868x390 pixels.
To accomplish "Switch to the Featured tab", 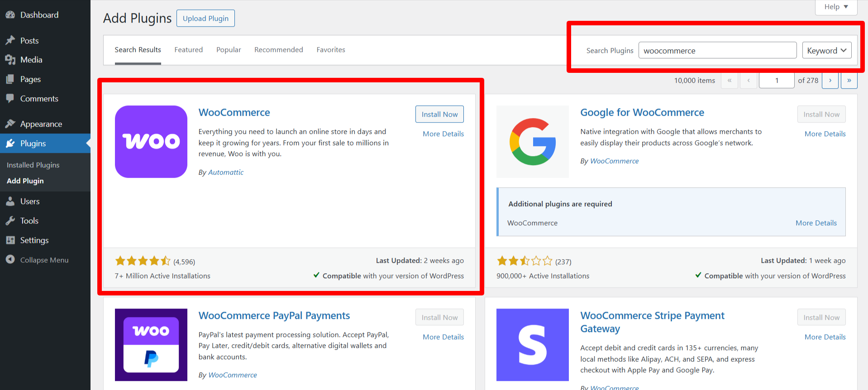I will pyautogui.click(x=189, y=50).
